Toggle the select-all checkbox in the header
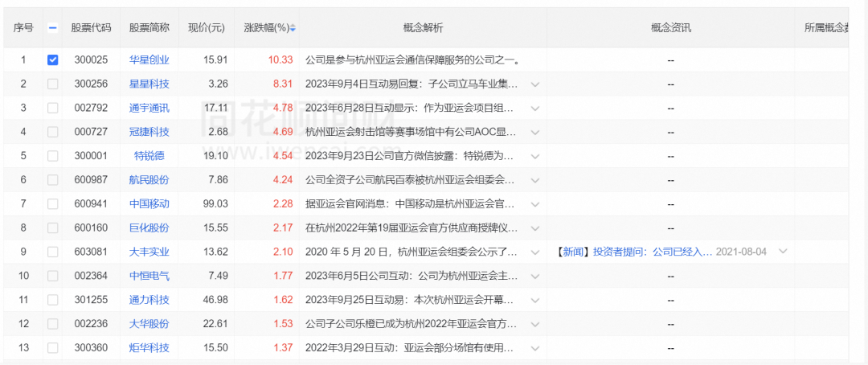Screen dimensions: 868x365 coord(52,28)
